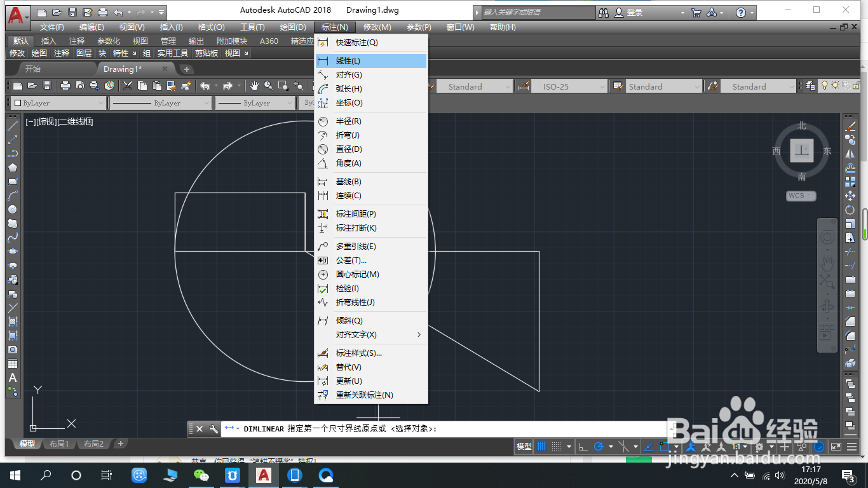Viewport: 868px width, 488px height.
Task: Select the Arc draw tool
Action: pos(13,196)
